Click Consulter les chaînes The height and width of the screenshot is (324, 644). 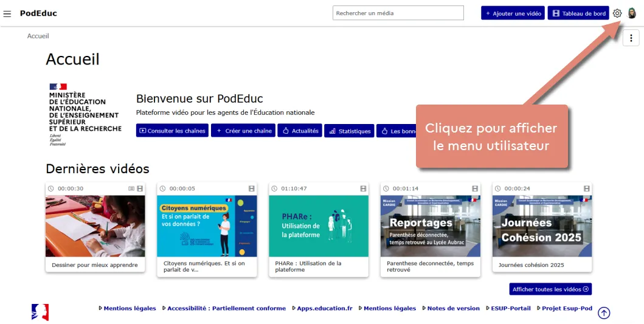pos(172,131)
